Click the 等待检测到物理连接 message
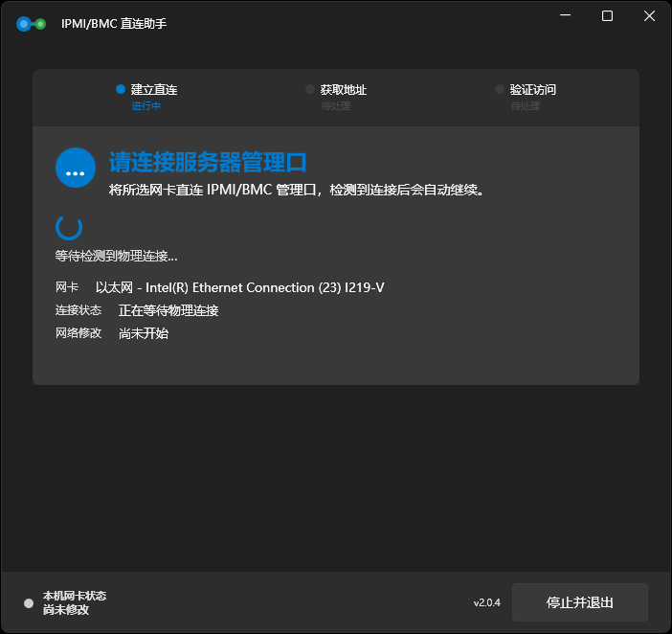Image resolution: width=672 pixels, height=634 pixels. pos(116,256)
